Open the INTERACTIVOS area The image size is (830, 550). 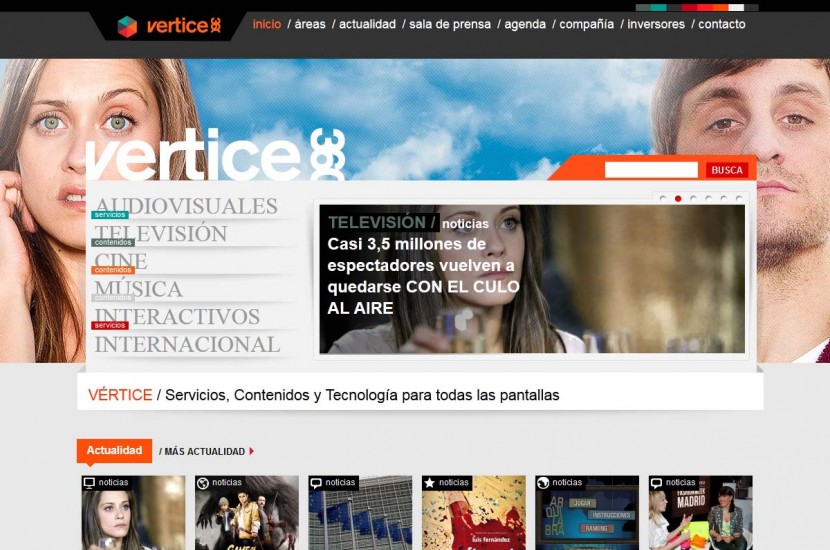point(177,317)
